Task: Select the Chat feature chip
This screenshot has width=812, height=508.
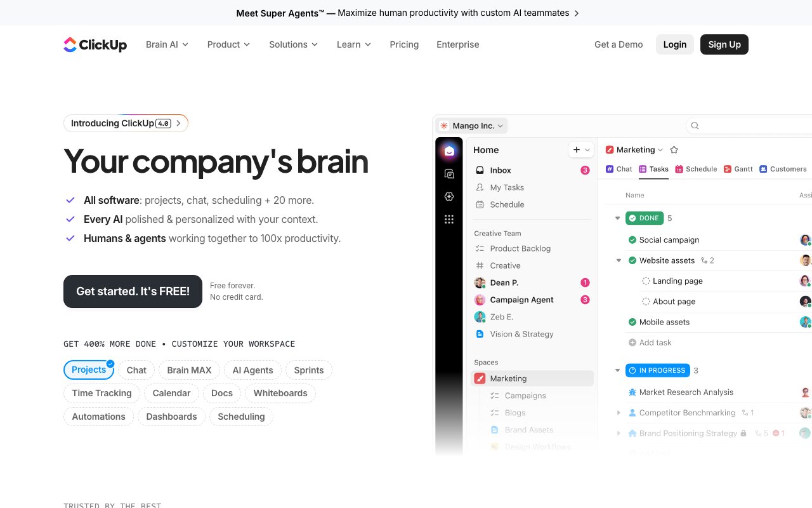Action: point(136,370)
